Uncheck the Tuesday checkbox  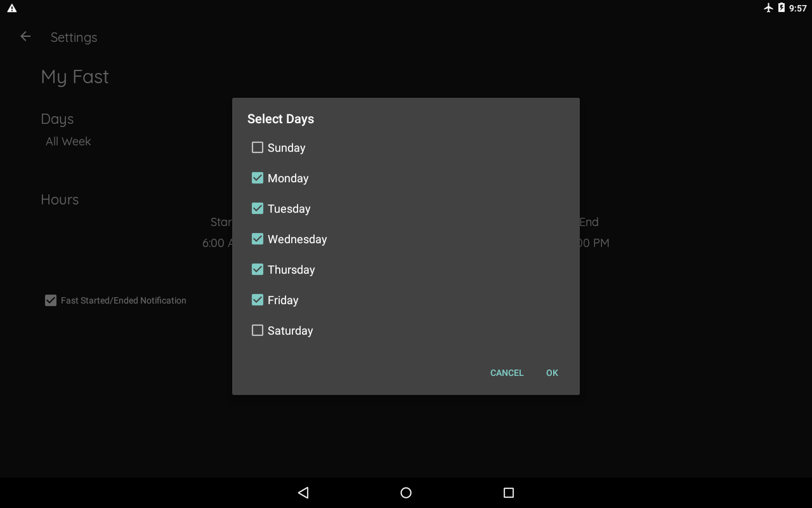coord(258,208)
